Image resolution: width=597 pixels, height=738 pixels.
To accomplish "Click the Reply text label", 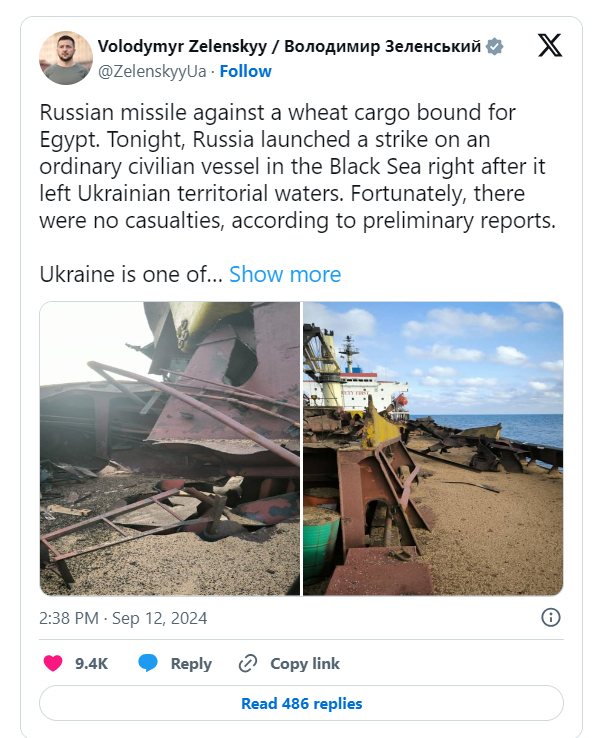I will (x=191, y=664).
